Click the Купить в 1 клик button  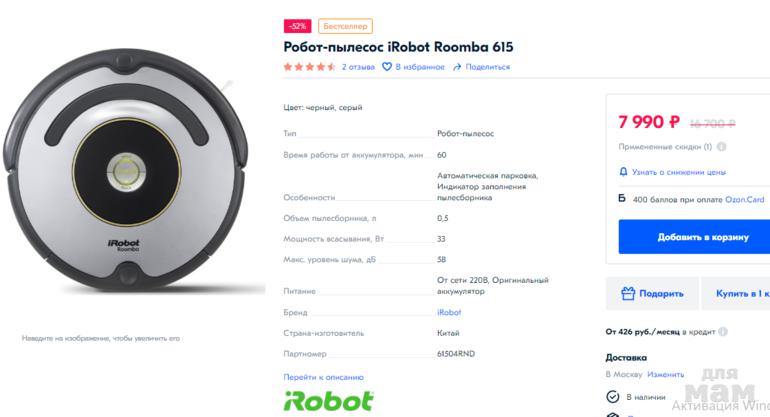(x=742, y=294)
